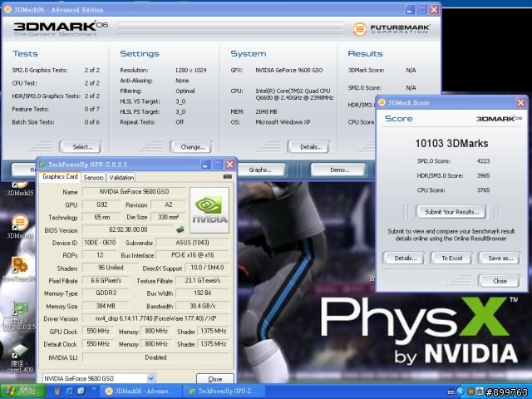Screen dimensions: 532x399
Task: Click the NVIDIA logo in GPU-Z
Action: [x=209, y=210]
